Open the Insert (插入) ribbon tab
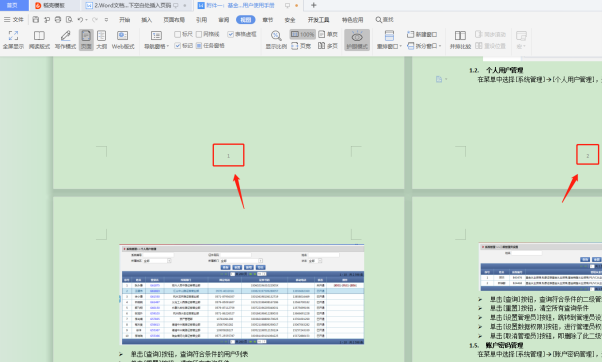The width and height of the screenshot is (602, 362). tap(146, 20)
